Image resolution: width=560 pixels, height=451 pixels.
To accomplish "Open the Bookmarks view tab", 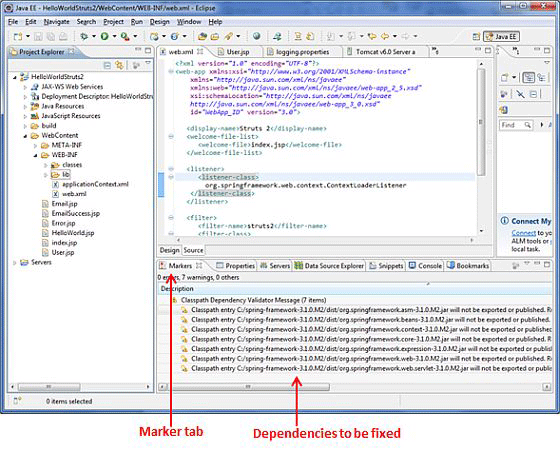I will tap(468, 266).
